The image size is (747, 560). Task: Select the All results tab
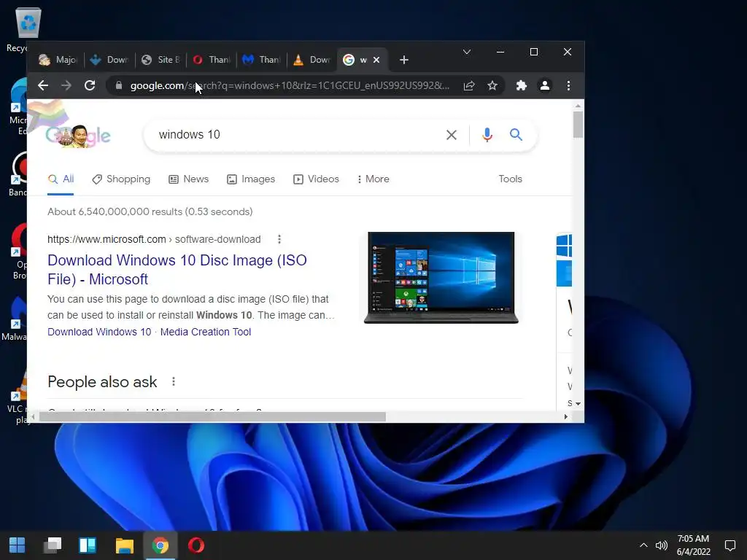[61, 179]
